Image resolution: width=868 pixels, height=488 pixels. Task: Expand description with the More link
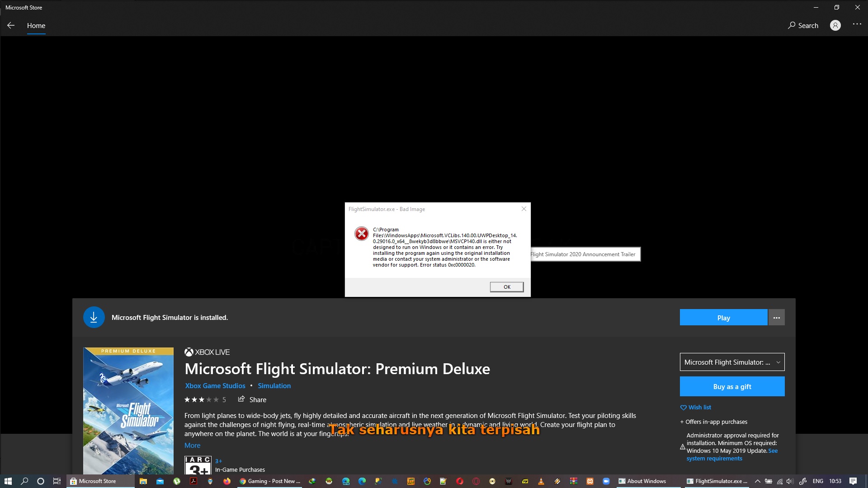192,446
